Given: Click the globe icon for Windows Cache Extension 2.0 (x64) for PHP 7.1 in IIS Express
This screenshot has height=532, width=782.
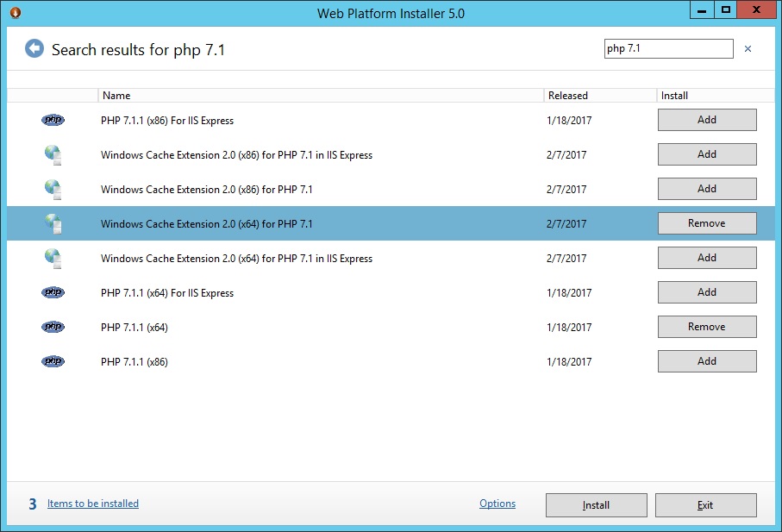Looking at the screenshot, I should point(53,259).
